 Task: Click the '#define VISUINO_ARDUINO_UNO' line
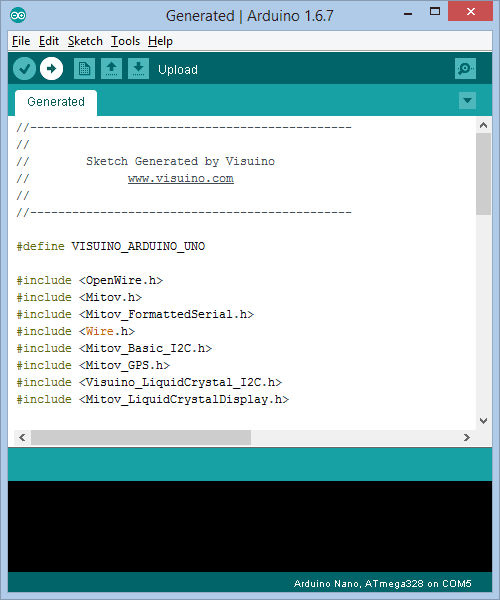(x=111, y=246)
